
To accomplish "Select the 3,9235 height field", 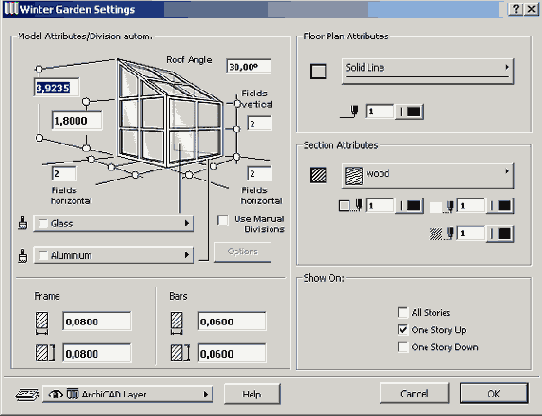I will 56,87.
